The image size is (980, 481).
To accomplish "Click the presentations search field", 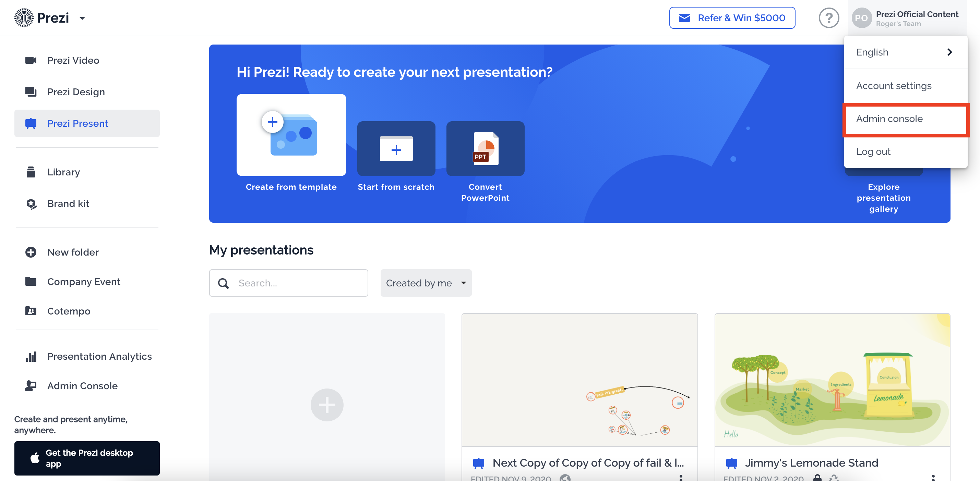I will point(288,283).
